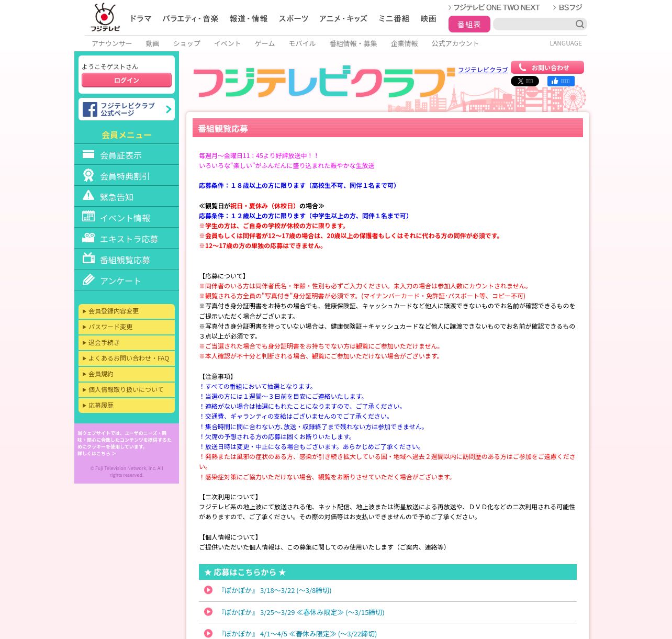The width and height of the screenshot is (672, 639).
Task: Open the スポーツ menu
Action: tap(294, 19)
